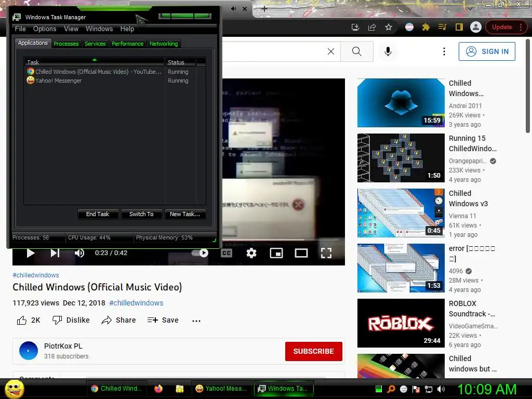Sort applications by Task column
532x399 pixels.
[94, 62]
